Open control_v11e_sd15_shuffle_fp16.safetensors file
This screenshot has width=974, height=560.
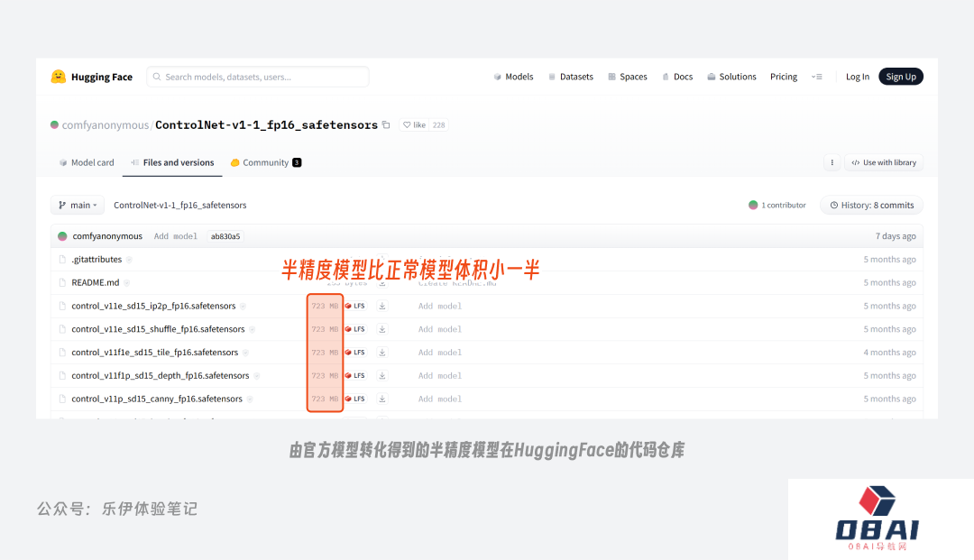click(x=158, y=329)
